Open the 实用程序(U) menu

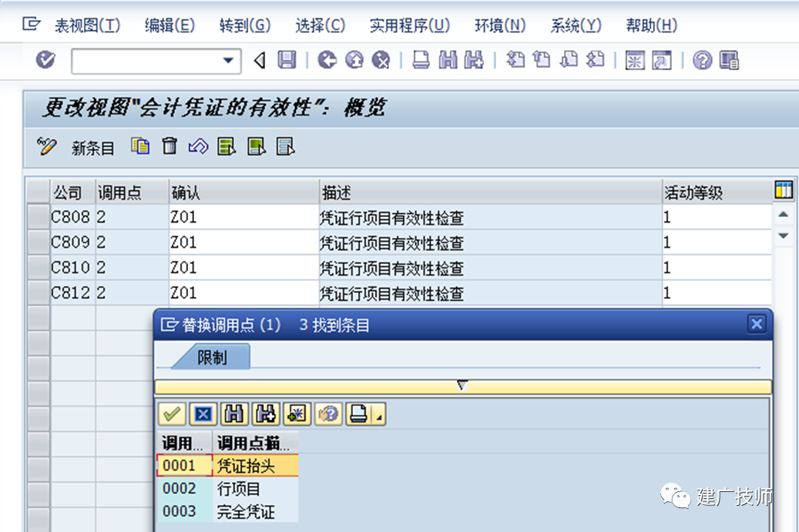point(410,25)
